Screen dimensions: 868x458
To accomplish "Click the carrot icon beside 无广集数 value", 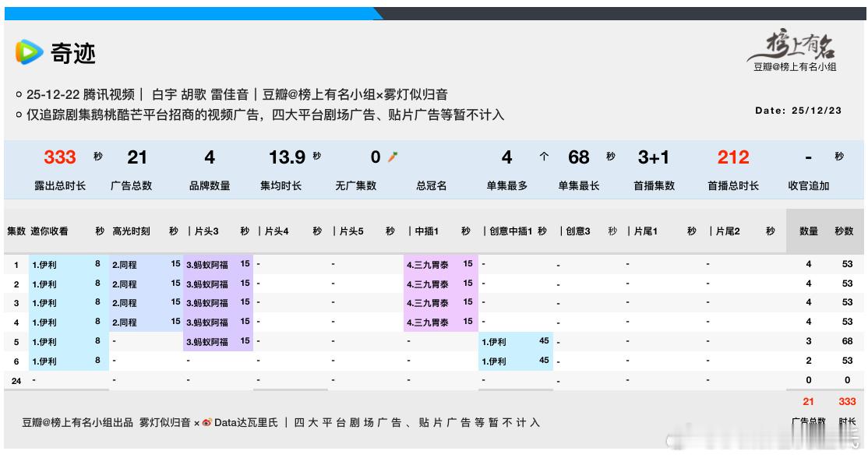I will (393, 157).
